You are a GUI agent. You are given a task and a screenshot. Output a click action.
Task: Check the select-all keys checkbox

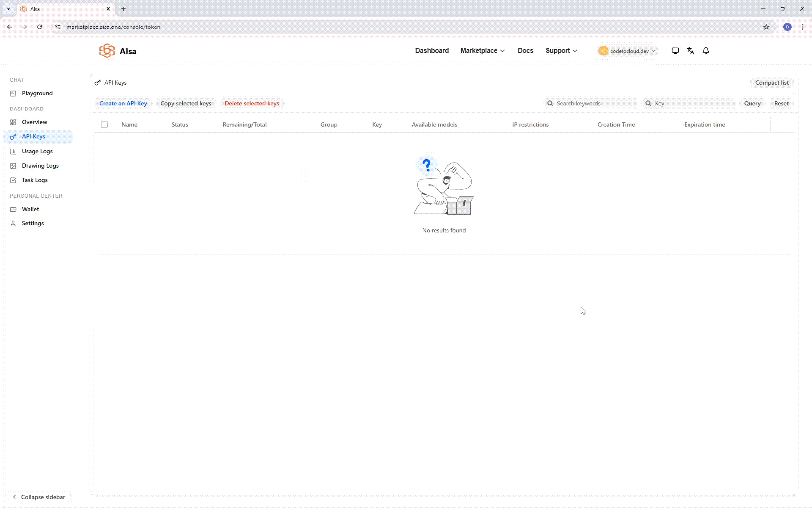[104, 124]
